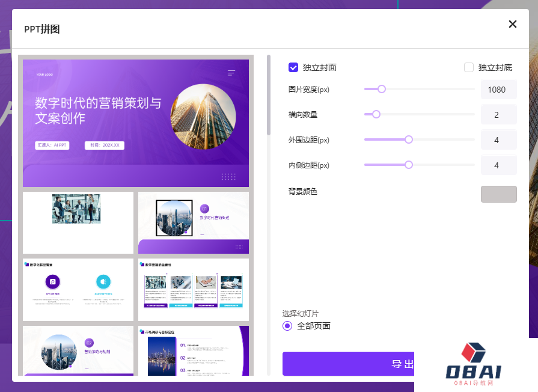Select the office meeting photo slide thumbnail

(78, 222)
